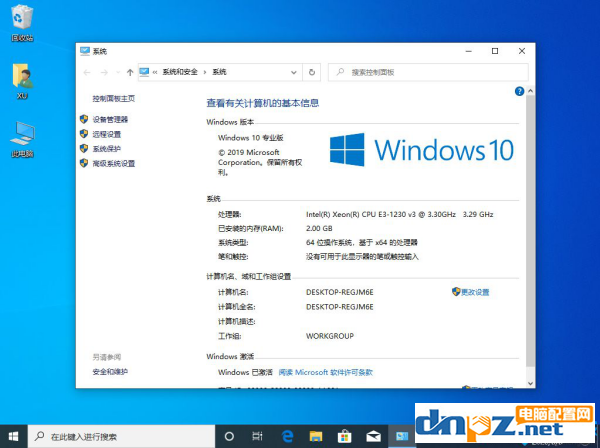Viewport: 600px width, 448px height.
Task: Close the 系统 window
Action: 522,51
